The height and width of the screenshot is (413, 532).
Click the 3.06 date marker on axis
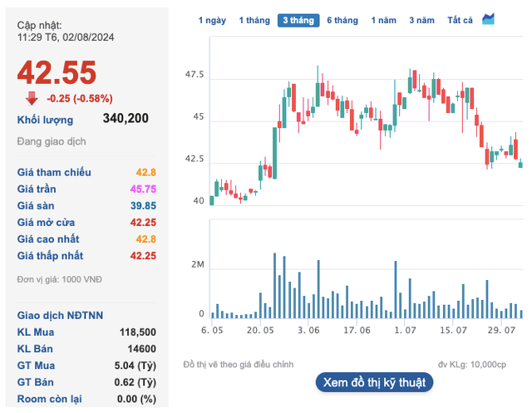tap(309, 331)
